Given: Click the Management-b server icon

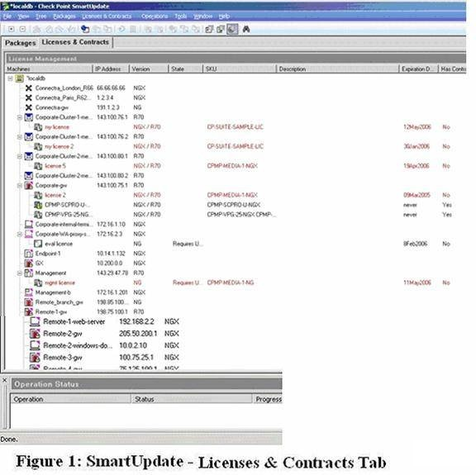Looking at the screenshot, I should tap(29, 292).
